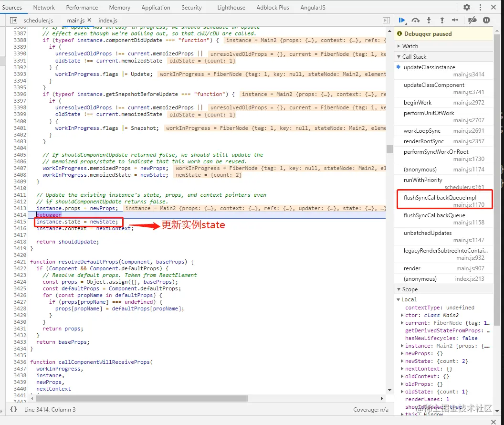Select beginWork stack frame
The width and height of the screenshot is (504, 425).
tap(443, 103)
